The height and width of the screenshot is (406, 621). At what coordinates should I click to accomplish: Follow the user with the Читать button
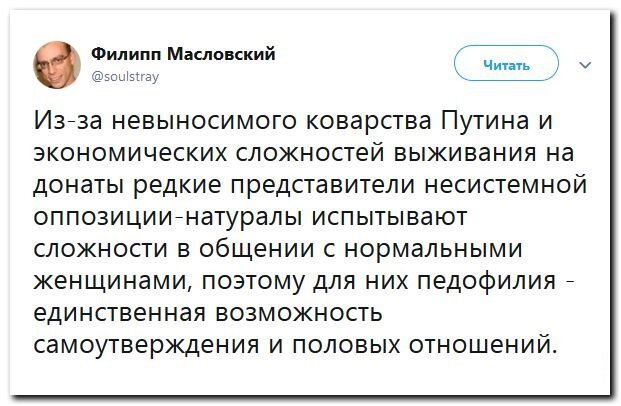[x=506, y=64]
